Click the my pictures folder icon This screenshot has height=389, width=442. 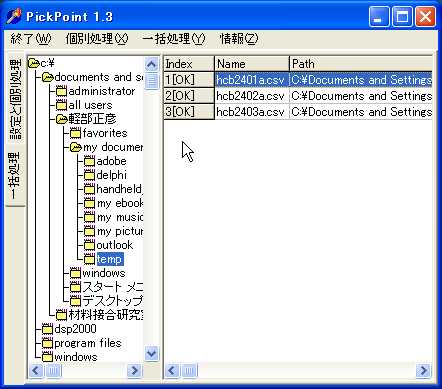89,231
